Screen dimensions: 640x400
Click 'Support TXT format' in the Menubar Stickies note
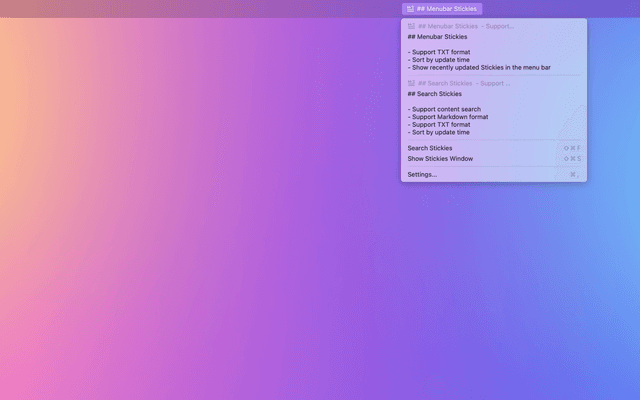point(439,52)
